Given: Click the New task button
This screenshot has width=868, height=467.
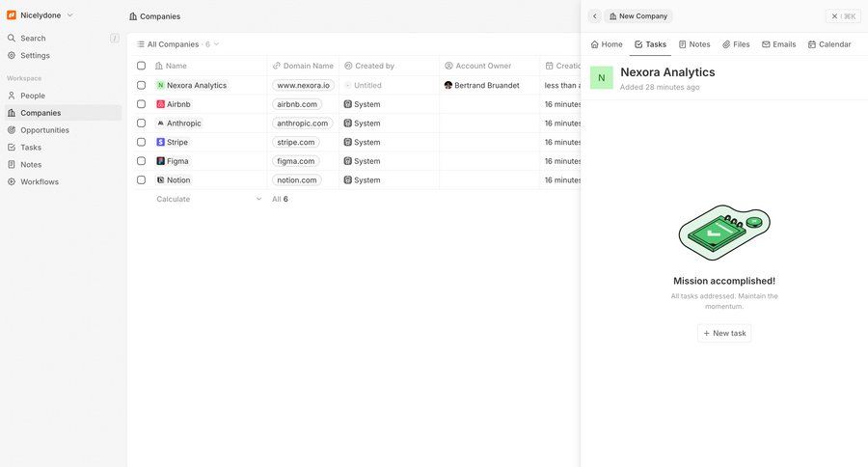Looking at the screenshot, I should coord(724,333).
